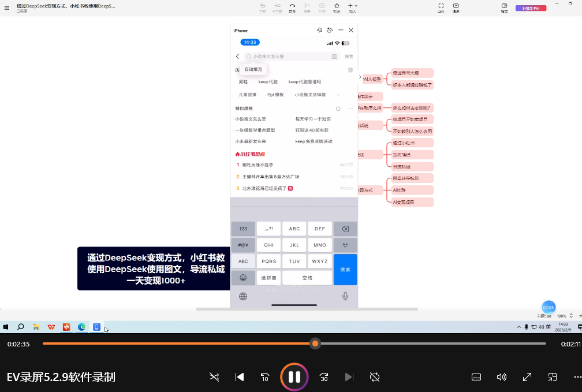
Task: Rotate the iPhone mirror window
Action: [x=330, y=30]
